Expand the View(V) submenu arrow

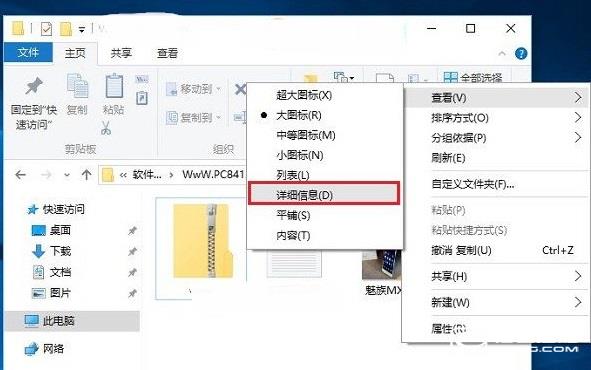click(578, 98)
